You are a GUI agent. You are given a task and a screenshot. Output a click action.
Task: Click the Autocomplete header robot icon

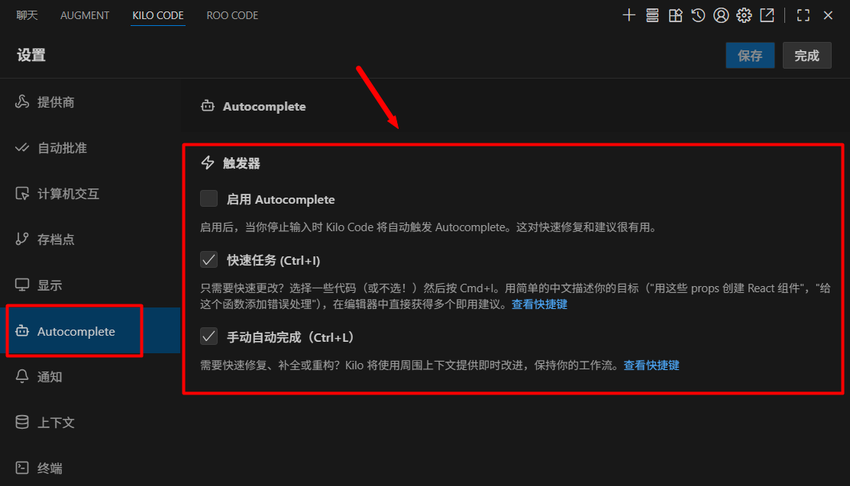coord(208,106)
